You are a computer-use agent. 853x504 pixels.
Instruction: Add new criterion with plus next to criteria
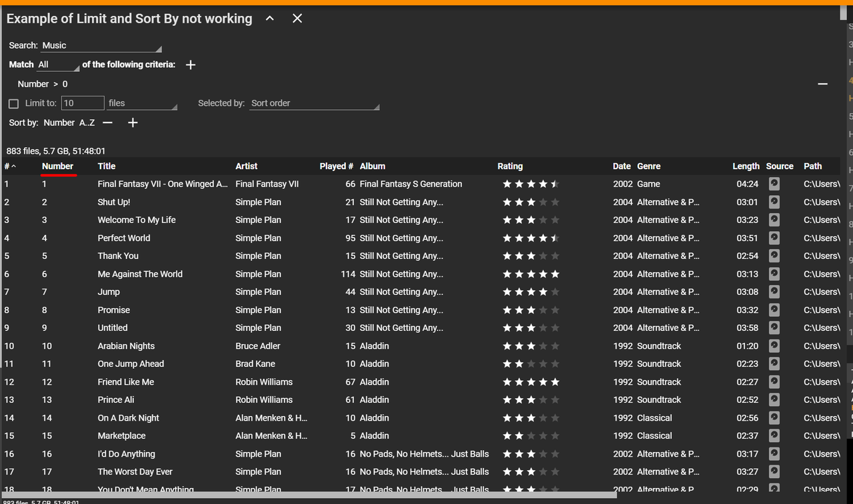(x=191, y=65)
